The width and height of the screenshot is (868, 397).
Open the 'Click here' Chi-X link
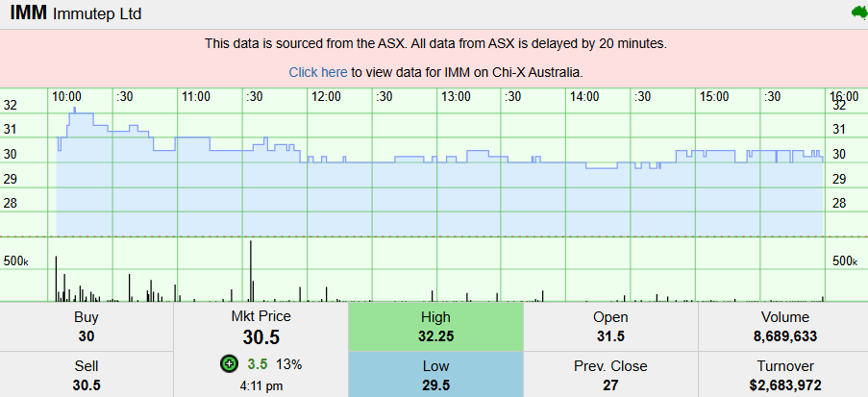point(318,72)
